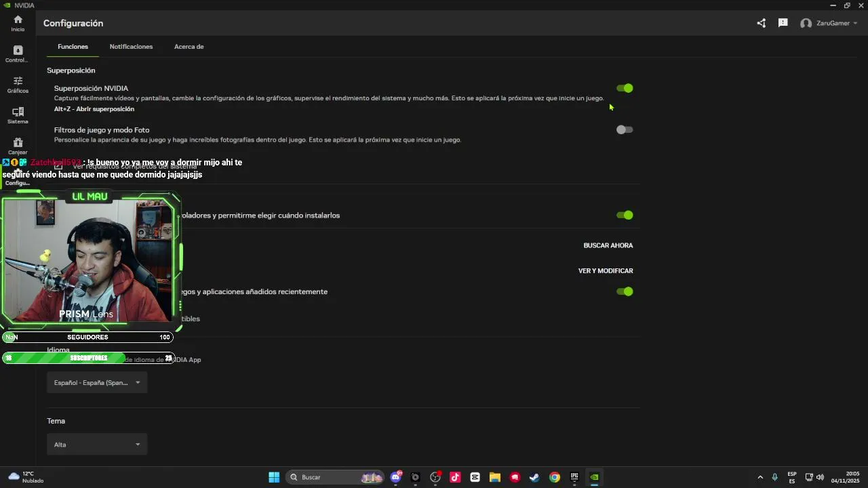Click the red app icon beside File Explorer
Viewport: 868px width, 488px height.
(515, 477)
